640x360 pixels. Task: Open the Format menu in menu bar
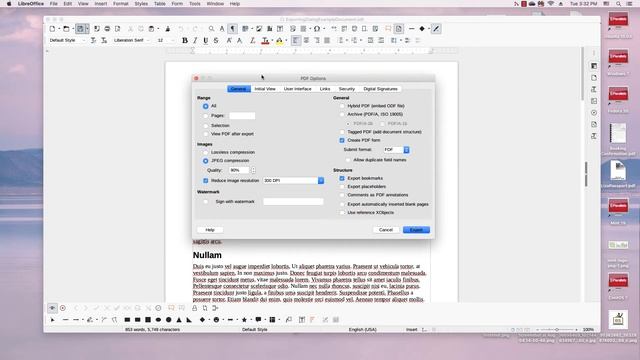[120, 4]
